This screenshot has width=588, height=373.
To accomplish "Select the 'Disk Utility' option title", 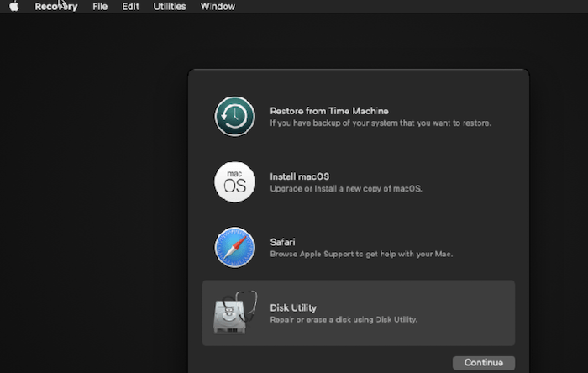I will [293, 307].
